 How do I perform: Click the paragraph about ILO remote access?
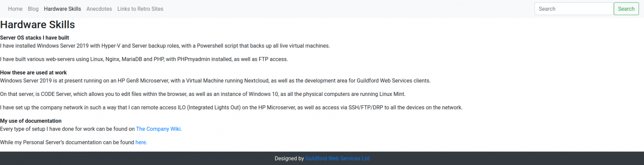point(231,108)
